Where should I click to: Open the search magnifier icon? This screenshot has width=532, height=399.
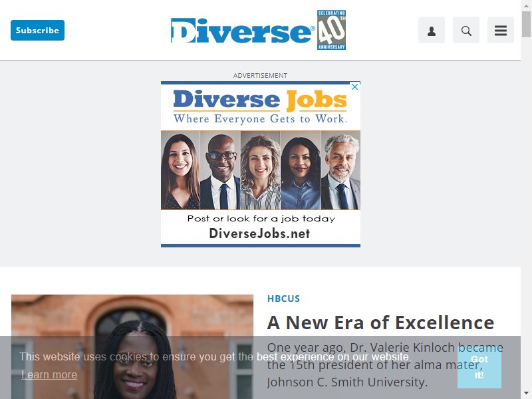pos(466,30)
